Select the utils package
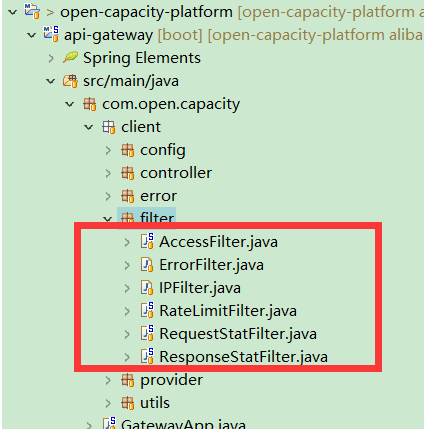Screen dimensions: 425x429 pos(155,403)
